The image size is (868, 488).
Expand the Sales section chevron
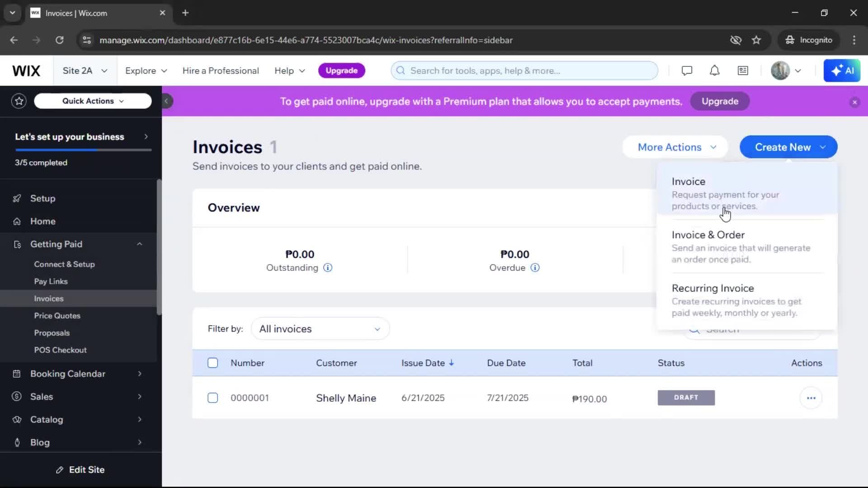click(140, 397)
